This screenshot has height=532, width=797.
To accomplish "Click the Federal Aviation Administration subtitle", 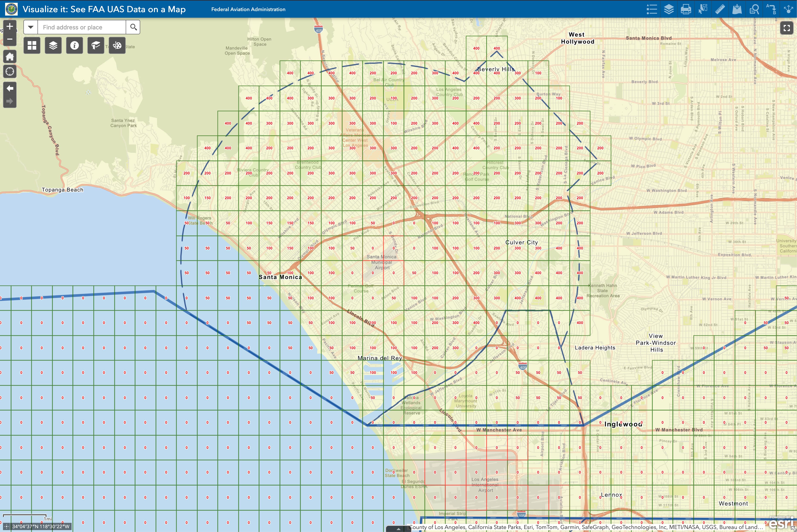I will pyautogui.click(x=248, y=10).
